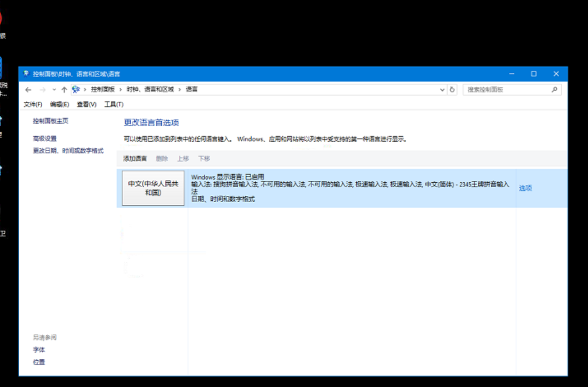The height and width of the screenshot is (387, 588).
Task: Open 高级设置 in the sidebar
Action: 44,138
